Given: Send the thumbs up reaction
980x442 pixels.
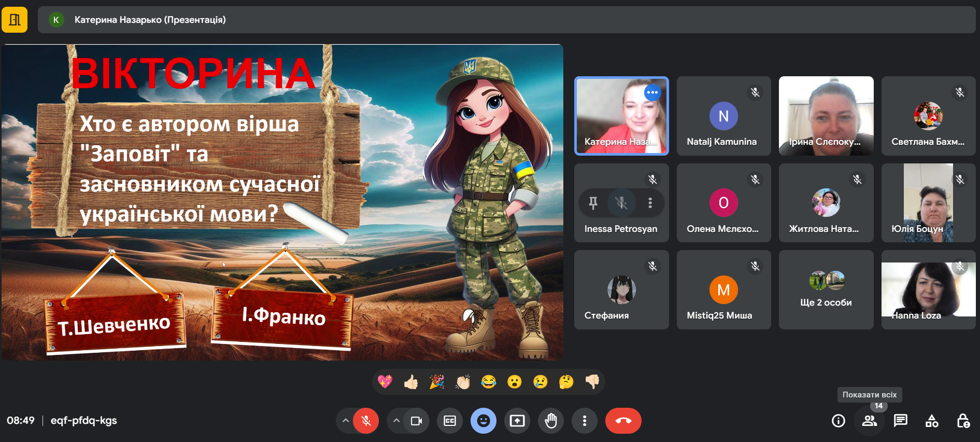Looking at the screenshot, I should pos(411,382).
